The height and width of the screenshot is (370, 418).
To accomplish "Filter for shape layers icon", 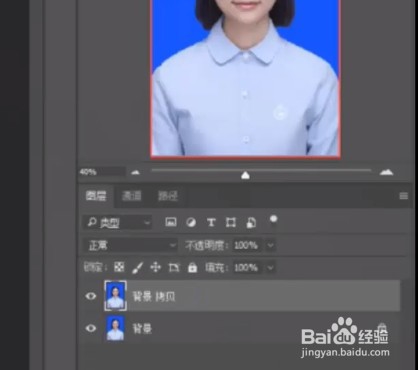I will [x=231, y=222].
